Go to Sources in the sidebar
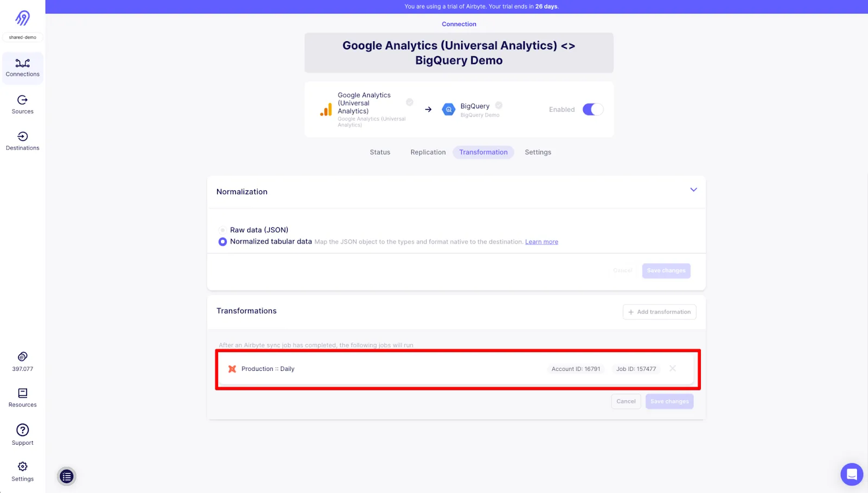This screenshot has width=868, height=493. pos(23,105)
